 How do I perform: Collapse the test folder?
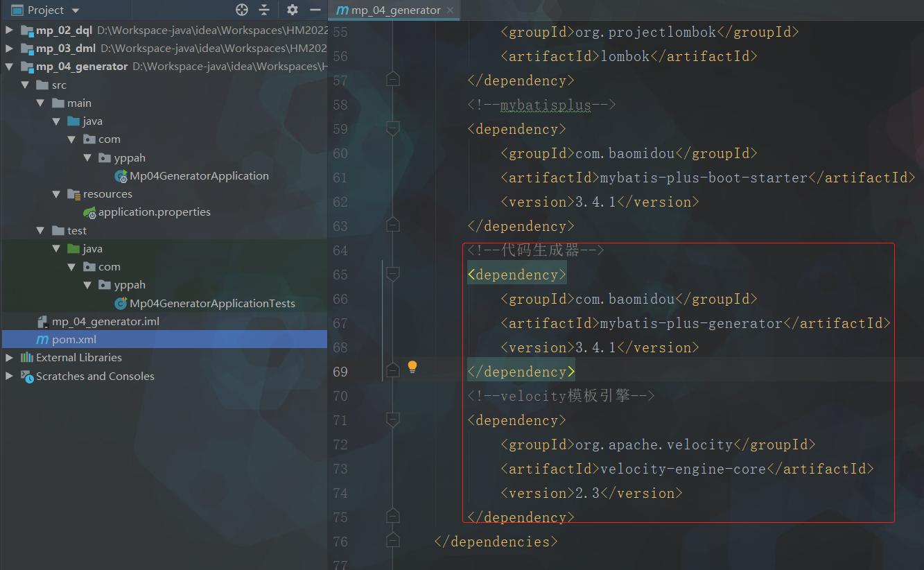[40, 230]
